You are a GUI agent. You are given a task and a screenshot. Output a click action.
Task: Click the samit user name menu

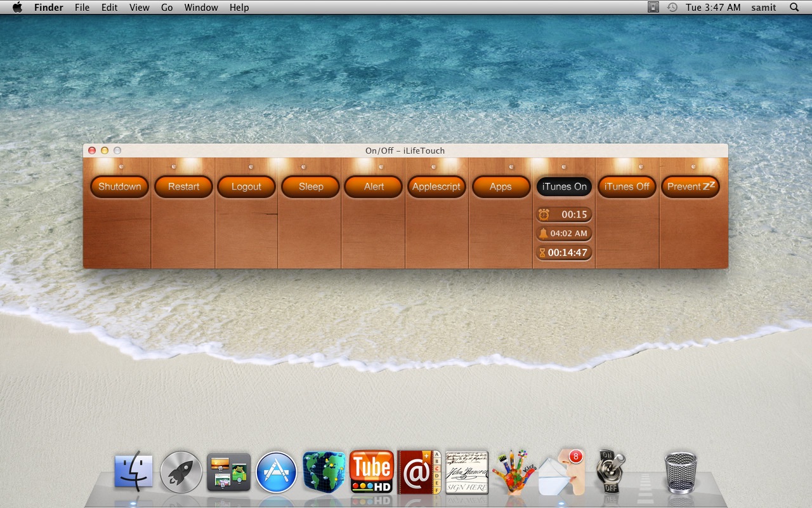(x=764, y=8)
